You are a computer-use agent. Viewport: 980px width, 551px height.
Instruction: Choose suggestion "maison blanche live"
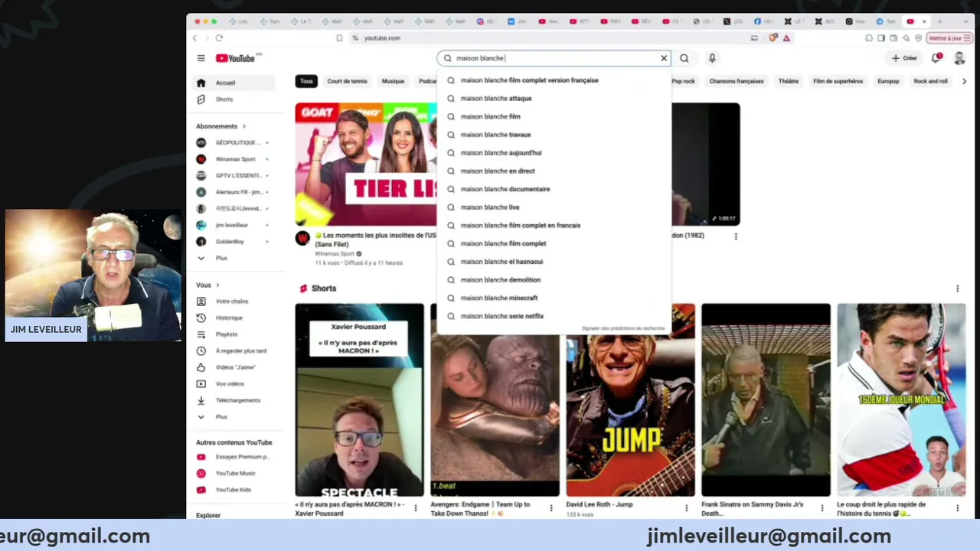pyautogui.click(x=554, y=207)
